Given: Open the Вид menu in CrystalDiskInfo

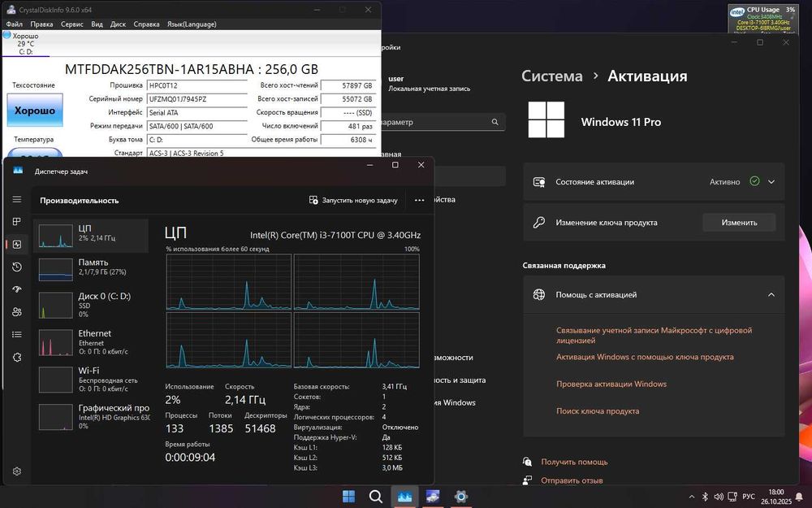Looking at the screenshot, I should pyautogui.click(x=97, y=24).
